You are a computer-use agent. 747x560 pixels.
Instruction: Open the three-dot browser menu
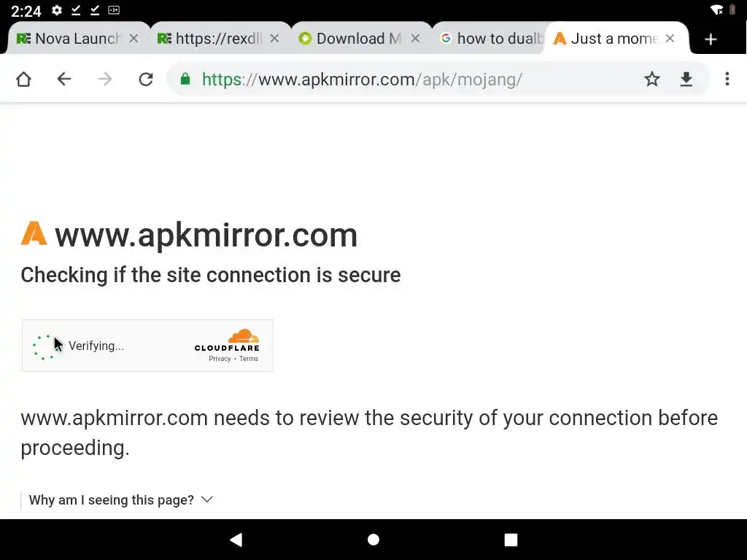click(727, 79)
